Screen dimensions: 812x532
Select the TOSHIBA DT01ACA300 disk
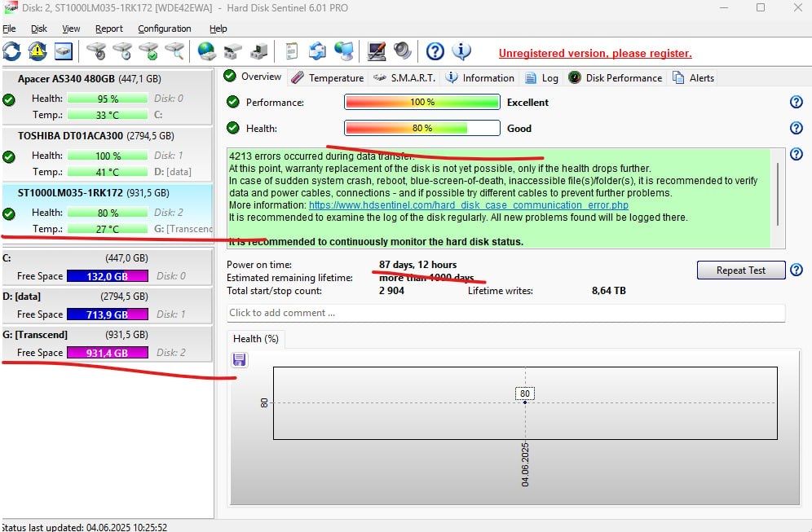coord(107,154)
